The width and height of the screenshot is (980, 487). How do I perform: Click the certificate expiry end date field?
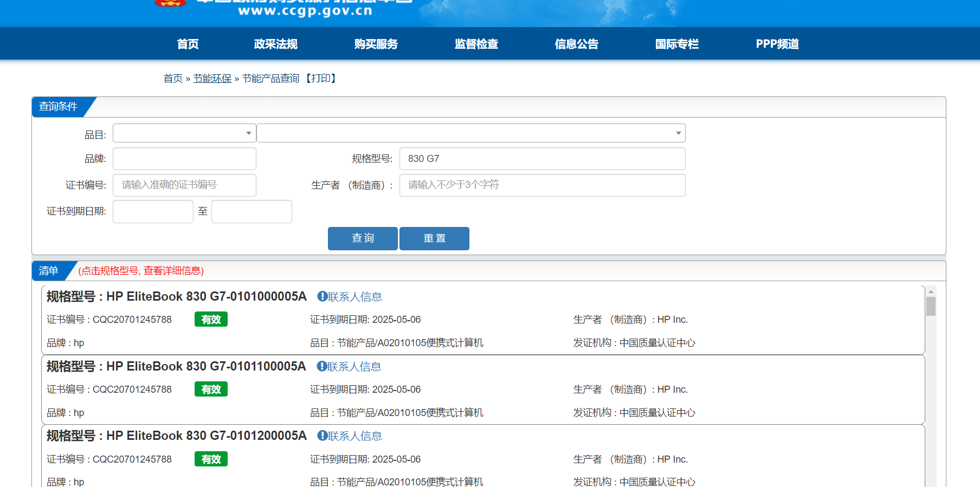click(252, 211)
